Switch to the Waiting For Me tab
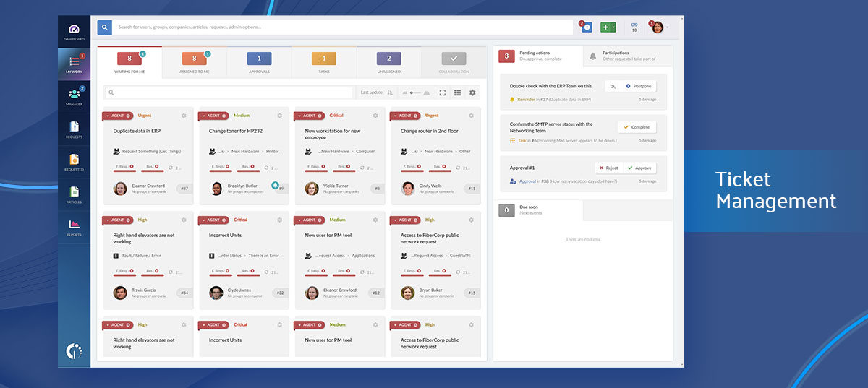 click(129, 62)
